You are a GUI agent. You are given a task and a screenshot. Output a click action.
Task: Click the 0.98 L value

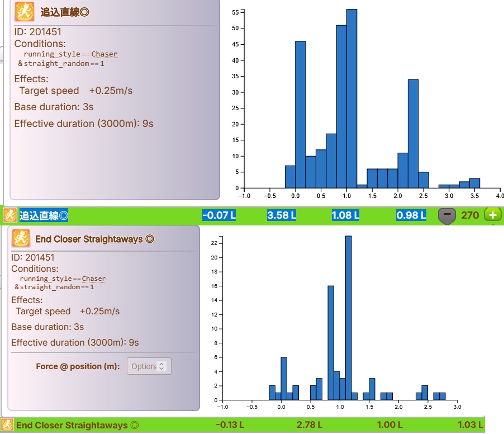pyautogui.click(x=411, y=215)
